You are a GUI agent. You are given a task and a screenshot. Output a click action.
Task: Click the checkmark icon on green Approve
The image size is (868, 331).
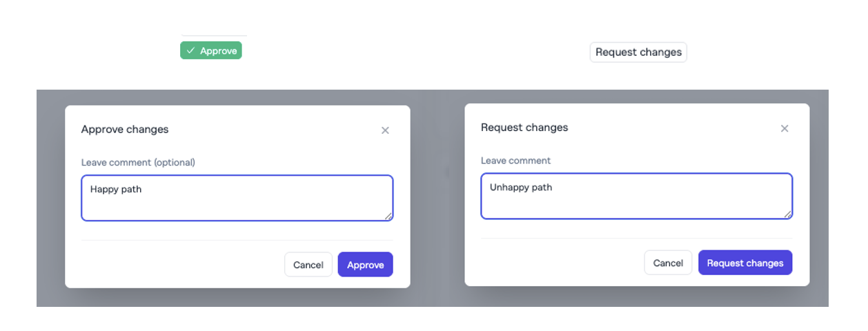pyautogui.click(x=190, y=51)
